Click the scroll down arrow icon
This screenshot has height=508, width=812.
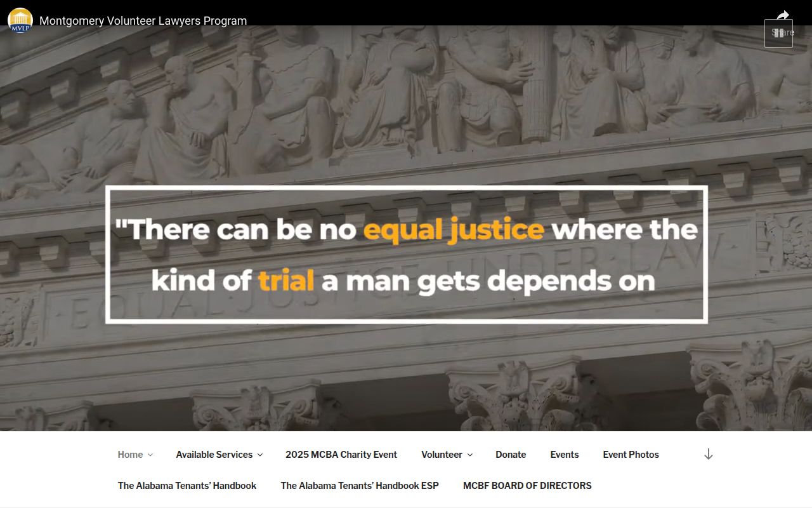click(x=709, y=454)
